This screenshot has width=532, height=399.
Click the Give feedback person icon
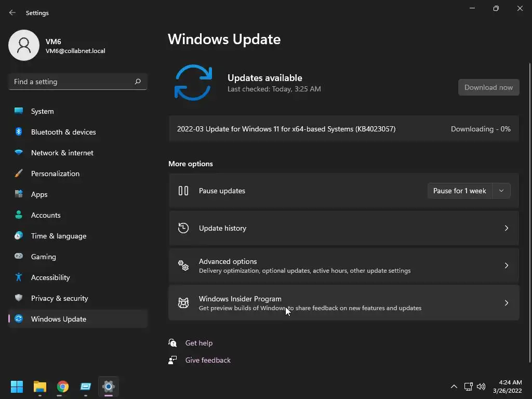[172, 360]
